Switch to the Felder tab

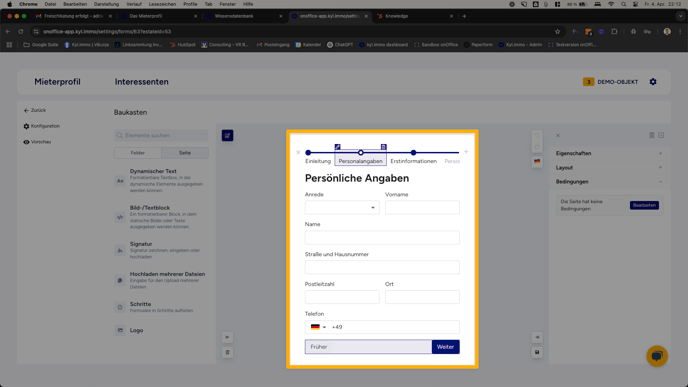138,153
